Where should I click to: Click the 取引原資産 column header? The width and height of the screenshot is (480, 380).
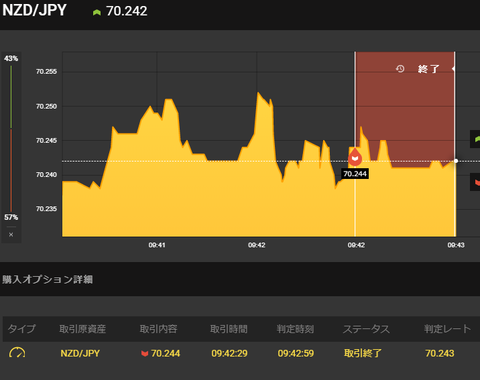(83, 329)
